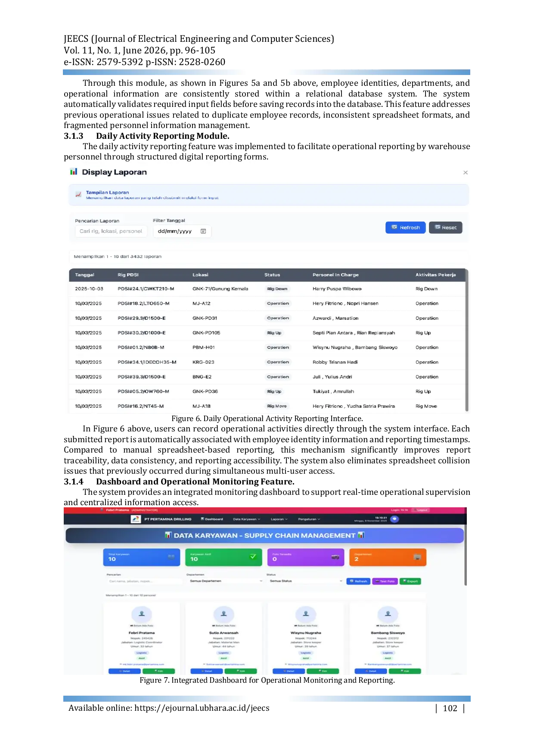Click the user icon beside Febri Pratama in top bar
Viewport: 534px width, 756px height.
(x=102, y=510)
